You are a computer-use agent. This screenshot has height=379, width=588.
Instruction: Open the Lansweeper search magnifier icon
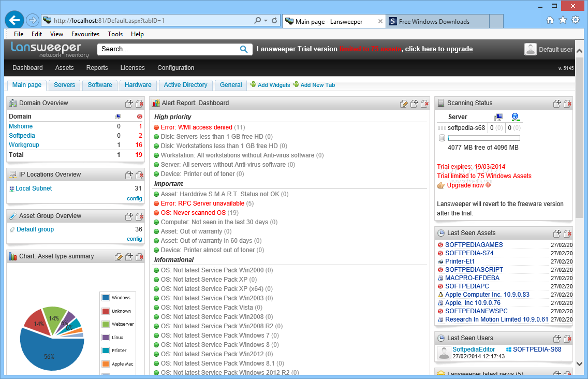click(x=244, y=49)
